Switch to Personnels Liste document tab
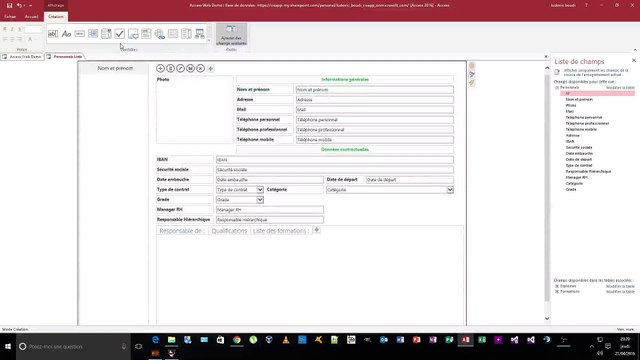640x360 pixels. (x=64, y=57)
